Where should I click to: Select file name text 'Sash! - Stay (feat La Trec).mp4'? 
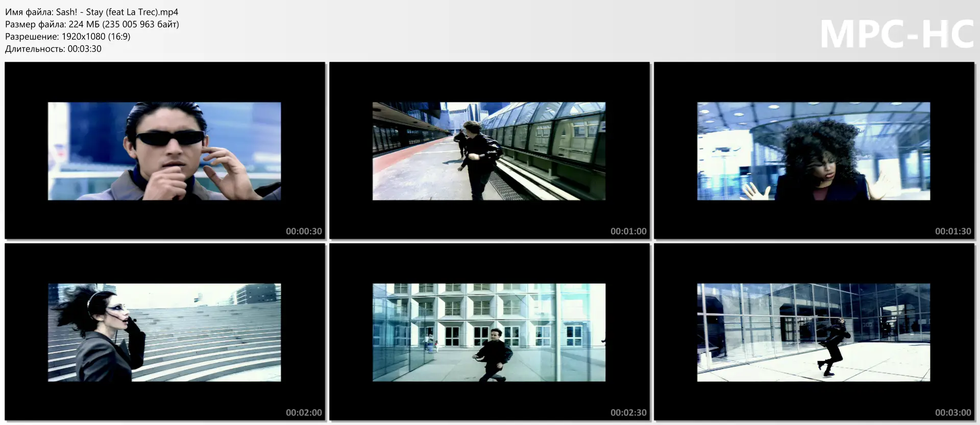117,12
